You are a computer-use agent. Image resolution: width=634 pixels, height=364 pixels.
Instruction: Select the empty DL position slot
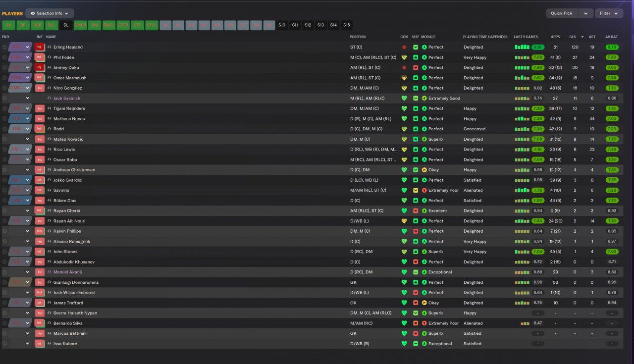(x=66, y=25)
